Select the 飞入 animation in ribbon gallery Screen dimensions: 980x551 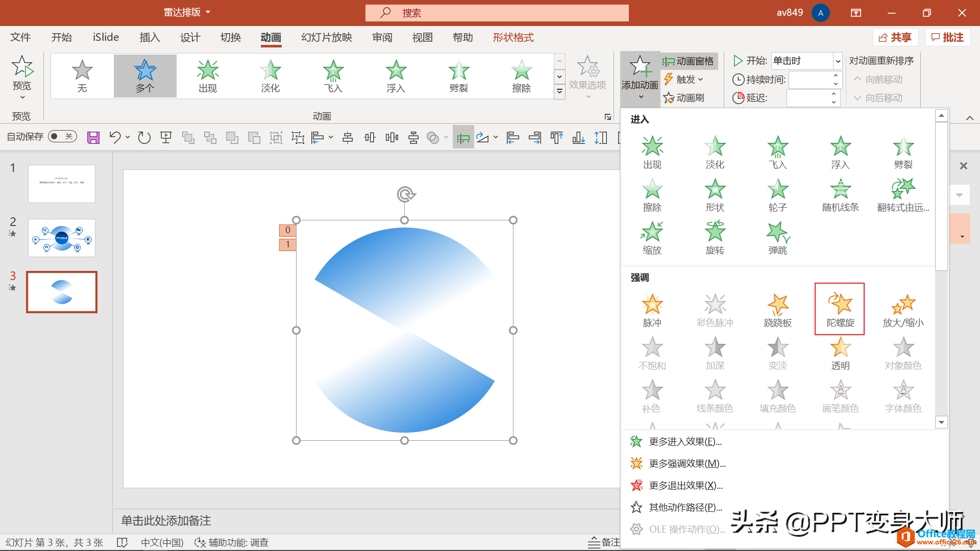pos(333,77)
